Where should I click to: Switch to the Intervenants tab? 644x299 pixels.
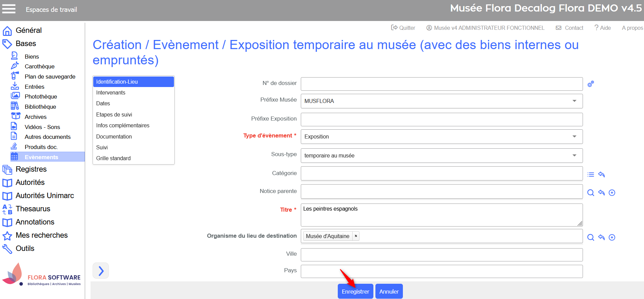click(x=111, y=92)
